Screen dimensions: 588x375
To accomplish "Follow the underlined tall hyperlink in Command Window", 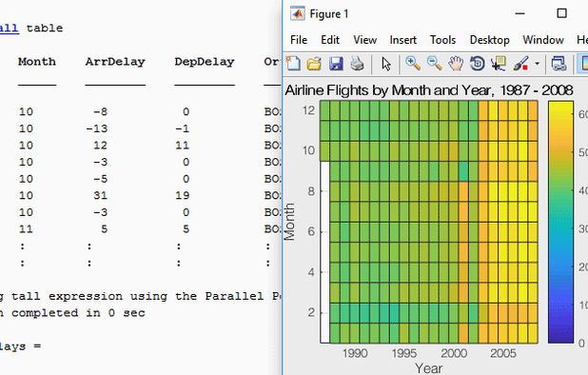I will click(x=9, y=29).
